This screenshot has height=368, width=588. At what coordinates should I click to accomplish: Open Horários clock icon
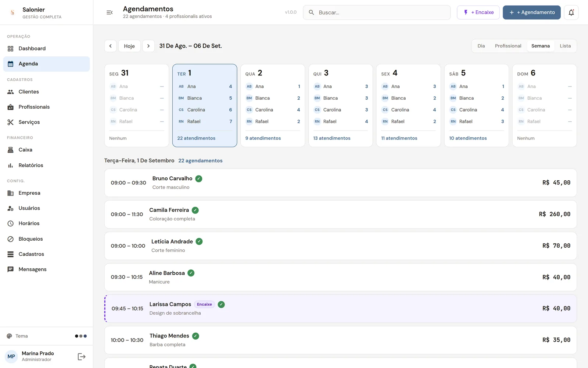coord(11,223)
